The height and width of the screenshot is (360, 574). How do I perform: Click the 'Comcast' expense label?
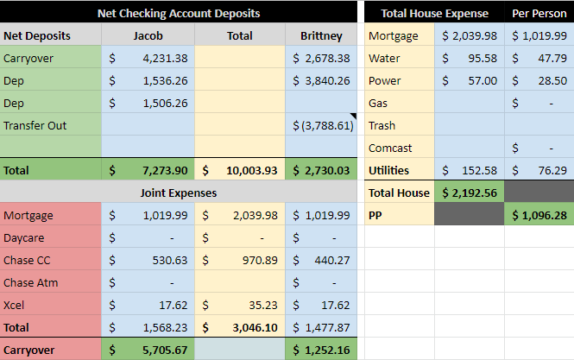(399, 147)
